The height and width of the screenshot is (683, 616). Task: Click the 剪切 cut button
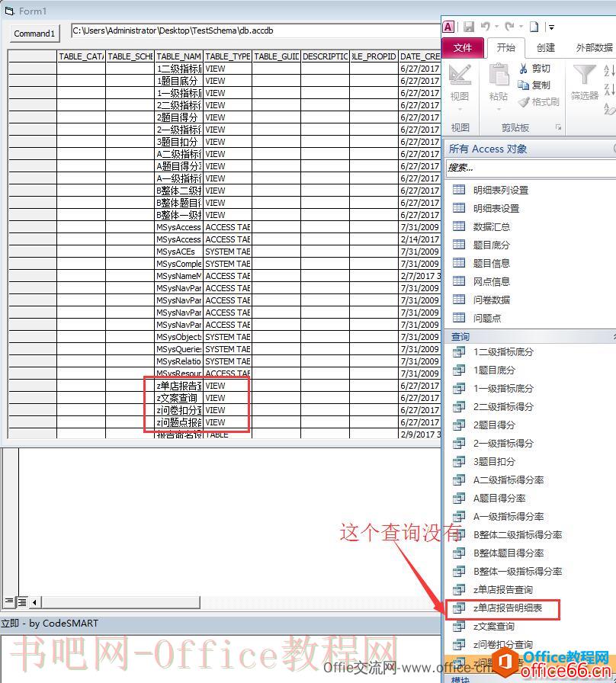(534, 69)
